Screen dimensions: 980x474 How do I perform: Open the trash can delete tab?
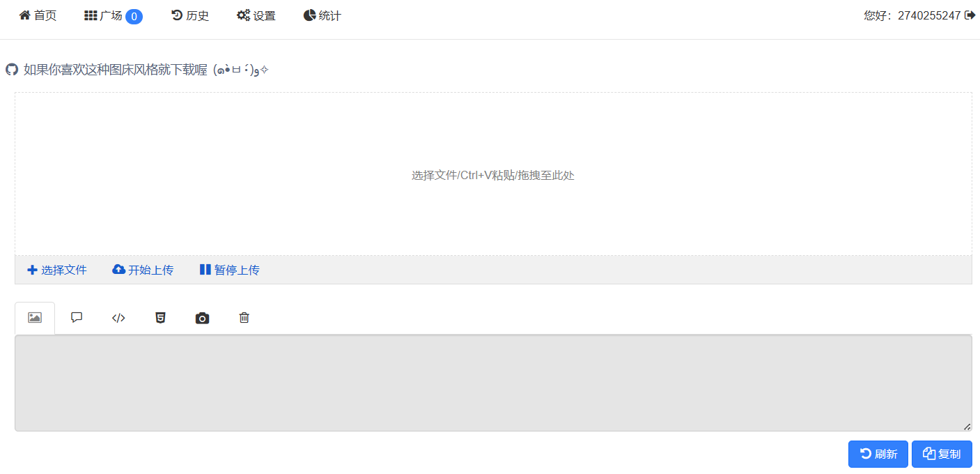coord(244,318)
